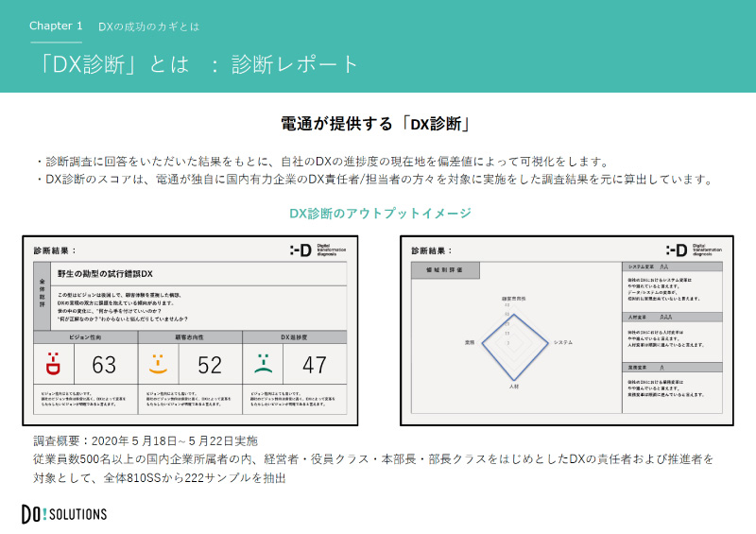Click the '人材' radar axis label
756x534 pixels.
(x=514, y=387)
